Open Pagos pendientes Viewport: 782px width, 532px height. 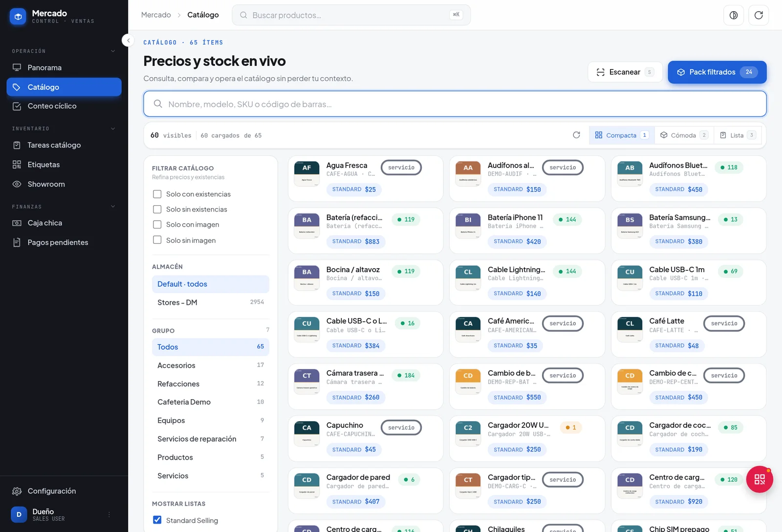tap(64, 242)
